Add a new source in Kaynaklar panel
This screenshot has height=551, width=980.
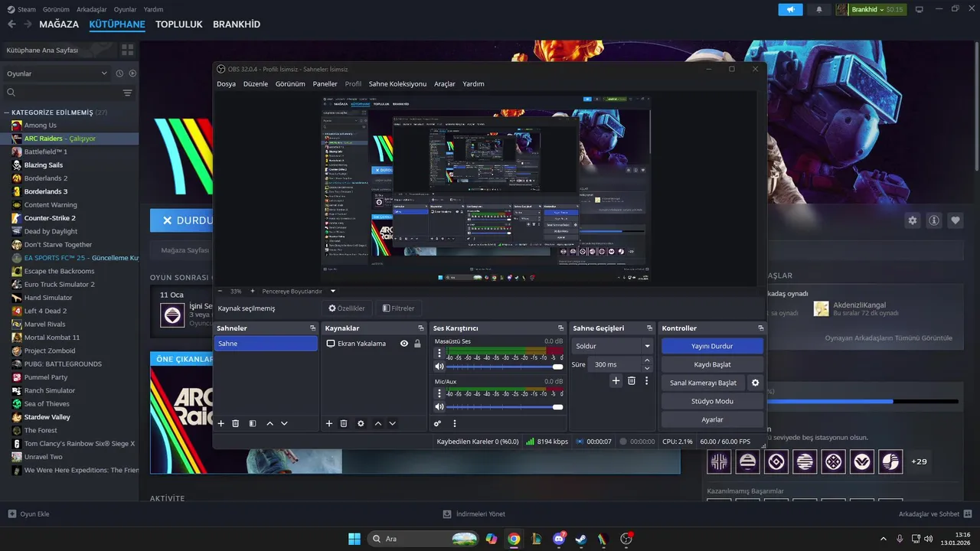[329, 423]
